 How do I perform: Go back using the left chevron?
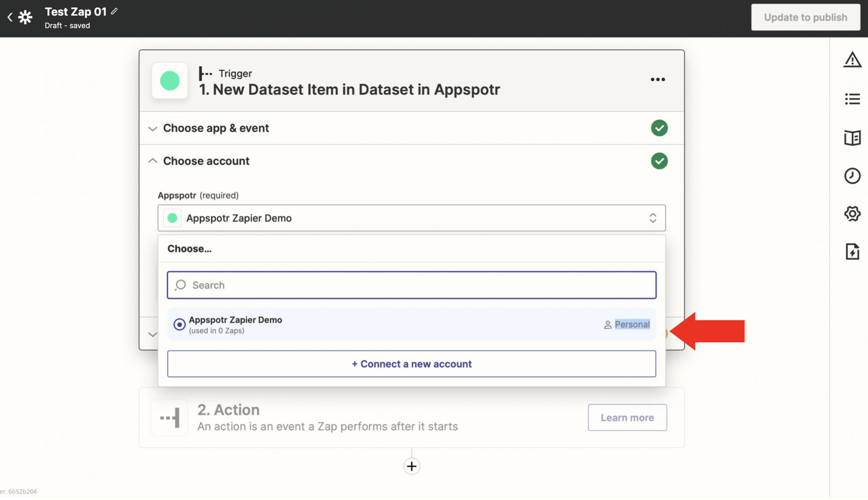click(10, 17)
